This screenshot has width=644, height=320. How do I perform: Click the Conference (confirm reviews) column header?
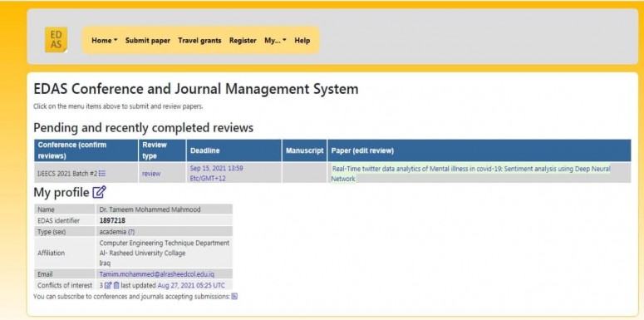pyautogui.click(x=86, y=150)
